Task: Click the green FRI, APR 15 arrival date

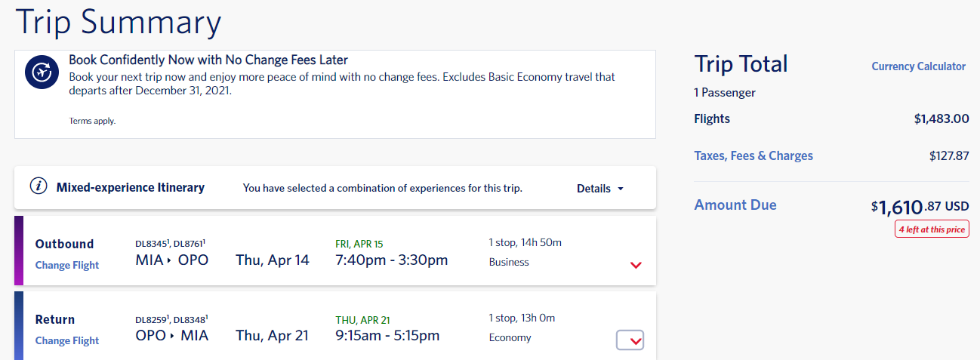Action: pos(359,244)
